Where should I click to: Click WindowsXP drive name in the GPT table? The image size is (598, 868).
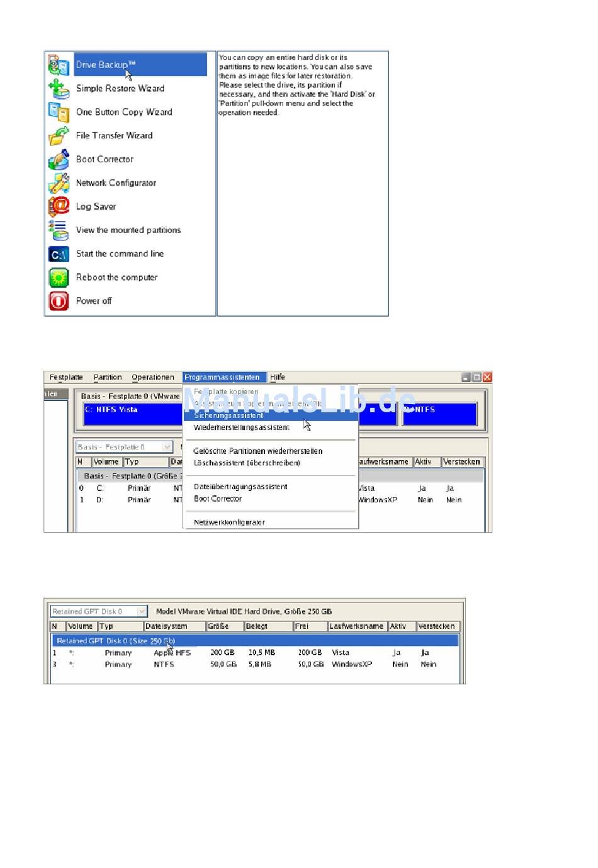point(352,665)
